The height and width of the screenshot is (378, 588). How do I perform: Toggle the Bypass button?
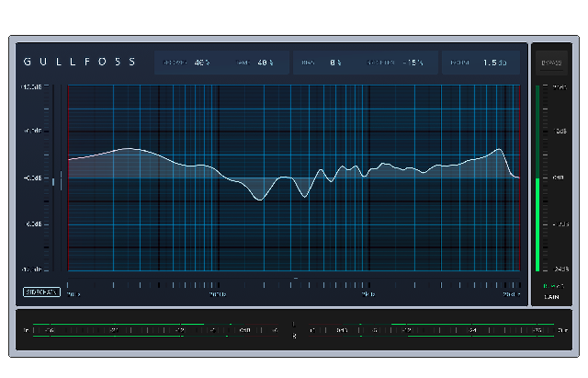click(551, 63)
